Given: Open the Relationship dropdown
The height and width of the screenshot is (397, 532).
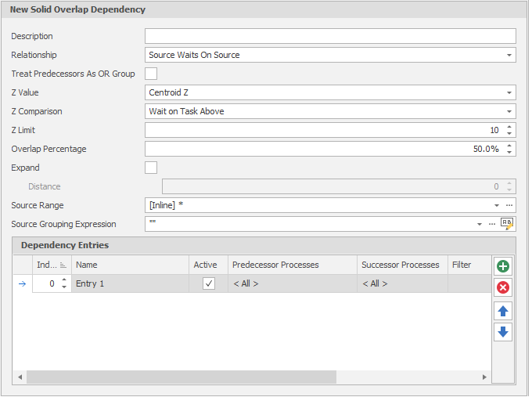Looking at the screenshot, I should (x=509, y=55).
